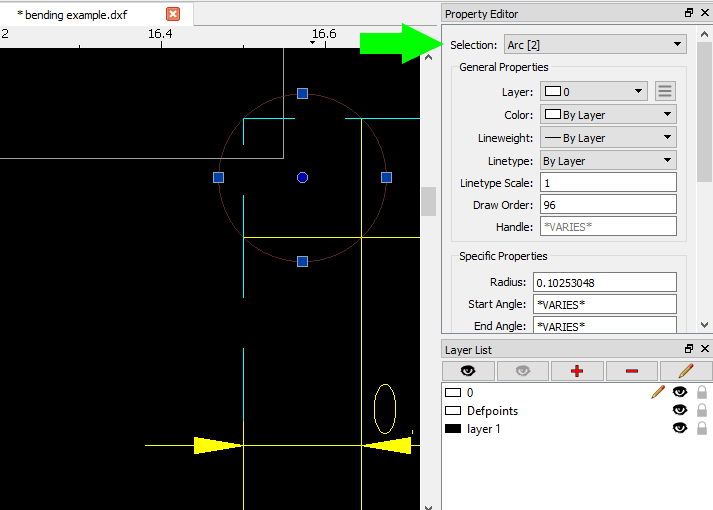Image resolution: width=713 pixels, height=510 pixels.
Task: Click the white color swatch of layer 0
Action: point(453,392)
